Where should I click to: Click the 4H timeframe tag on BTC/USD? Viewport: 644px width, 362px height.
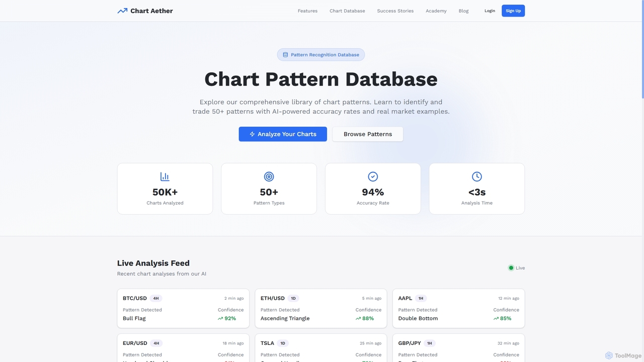point(156,299)
